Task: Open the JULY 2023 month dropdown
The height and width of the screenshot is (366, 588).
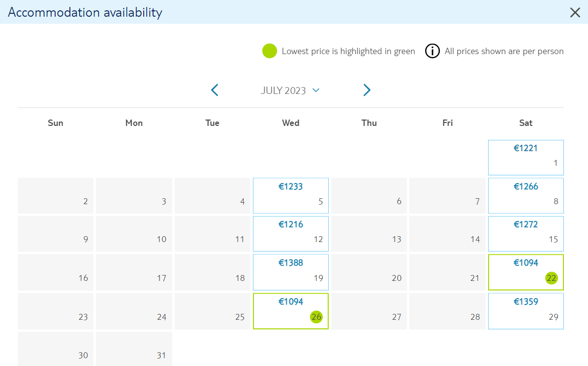Action: pyautogui.click(x=290, y=91)
